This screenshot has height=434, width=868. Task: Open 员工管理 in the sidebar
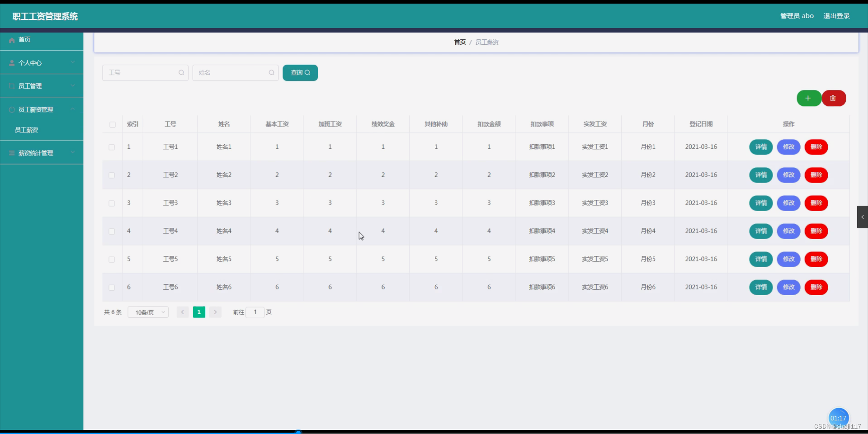[x=42, y=86]
